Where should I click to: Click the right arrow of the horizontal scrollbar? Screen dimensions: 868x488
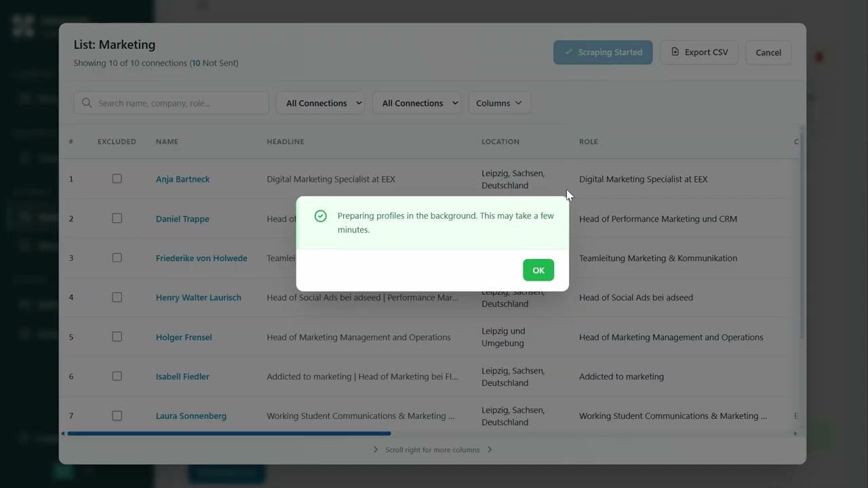(795, 433)
